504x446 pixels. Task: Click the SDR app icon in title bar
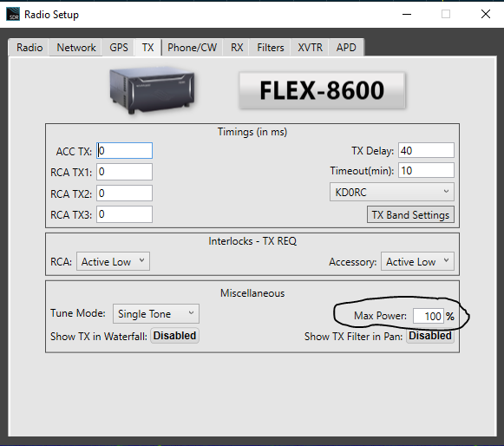point(13,14)
